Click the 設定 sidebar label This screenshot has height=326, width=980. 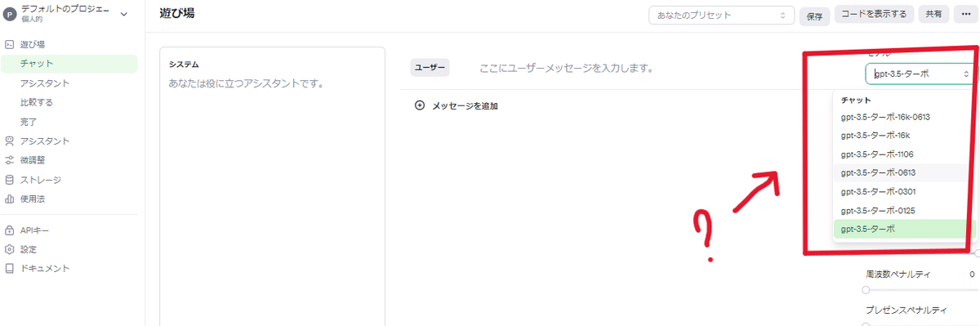click(x=29, y=249)
